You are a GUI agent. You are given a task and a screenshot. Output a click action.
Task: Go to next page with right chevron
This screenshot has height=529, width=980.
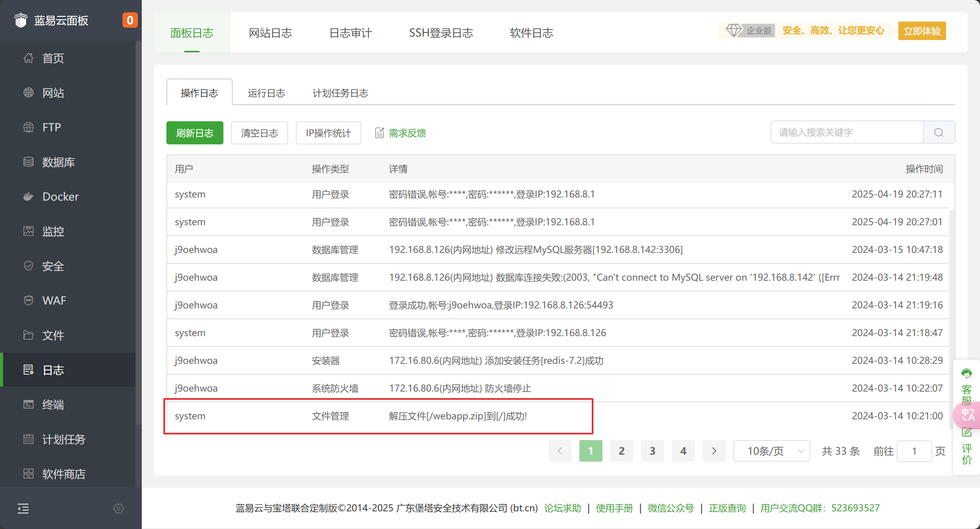pyautogui.click(x=714, y=451)
